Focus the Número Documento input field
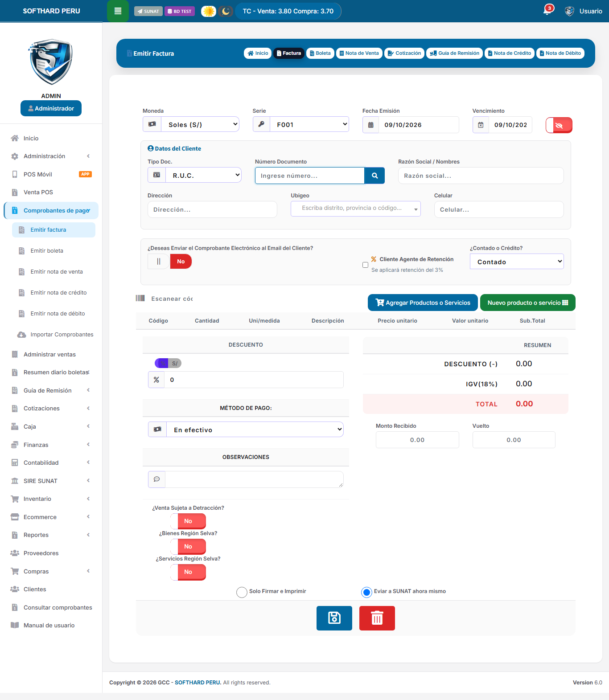The width and height of the screenshot is (609, 700). pos(310,176)
